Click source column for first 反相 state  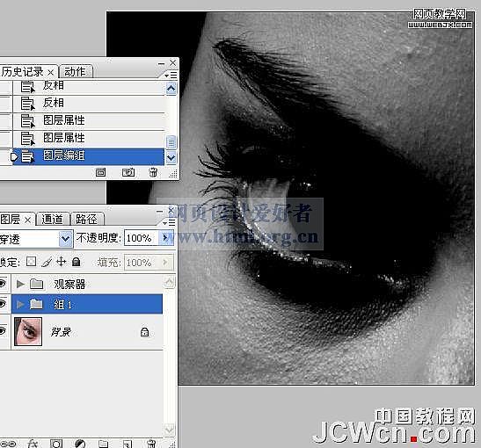point(5,87)
